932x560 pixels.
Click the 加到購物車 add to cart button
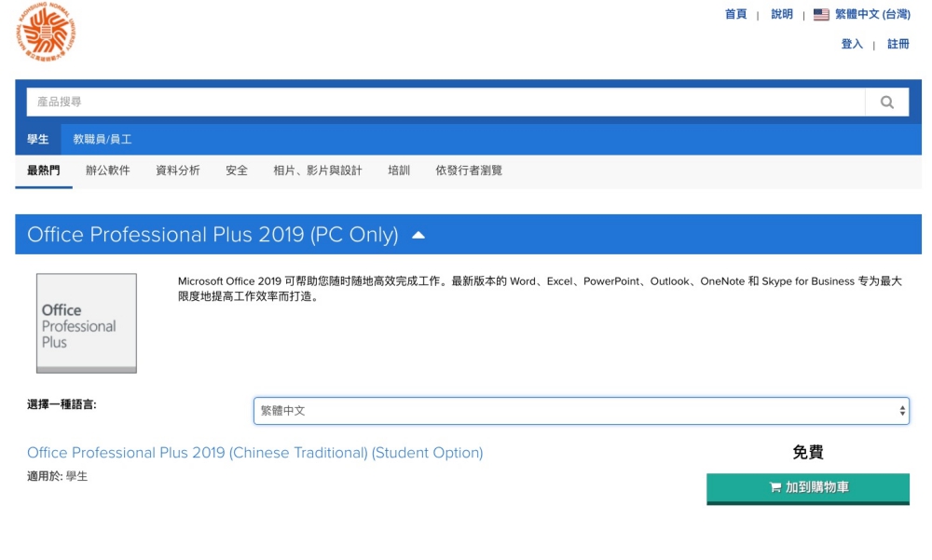click(x=808, y=488)
